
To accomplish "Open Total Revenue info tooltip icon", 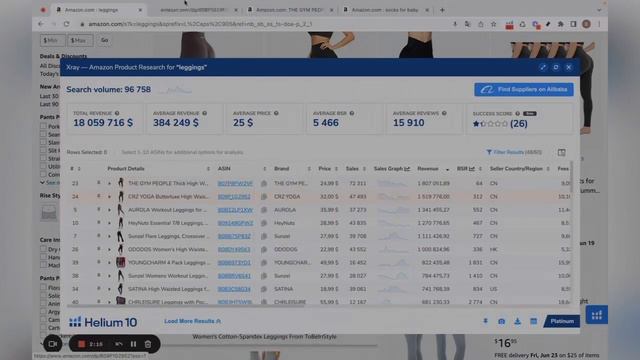I will coord(117,113).
